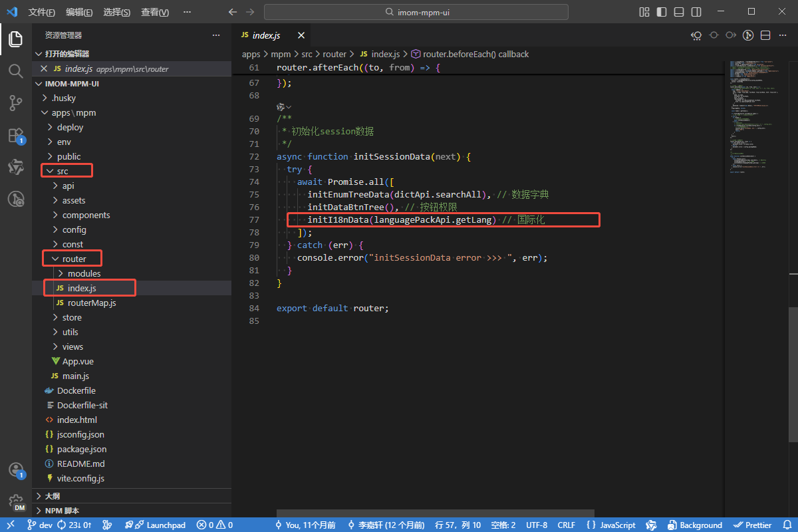Viewport: 798px width, 532px height.
Task: Open the 文件(F) menu
Action: 42,12
